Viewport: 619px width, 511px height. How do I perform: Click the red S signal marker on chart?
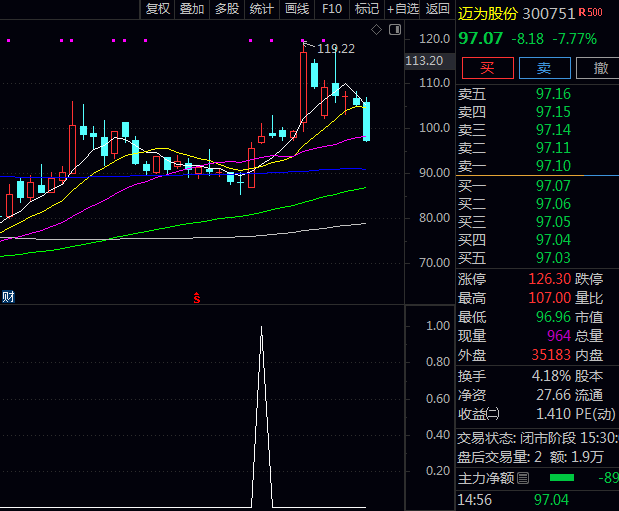197,297
